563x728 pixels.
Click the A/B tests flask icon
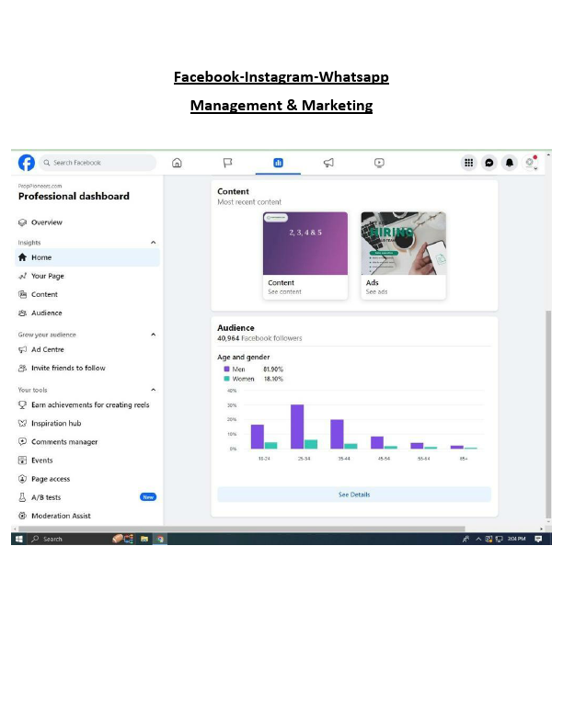(x=22, y=497)
